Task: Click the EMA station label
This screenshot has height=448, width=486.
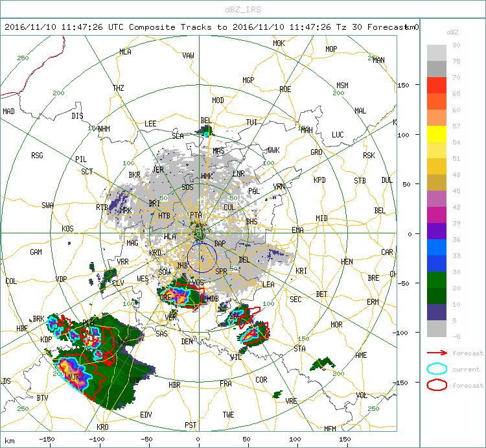Action: [297, 230]
